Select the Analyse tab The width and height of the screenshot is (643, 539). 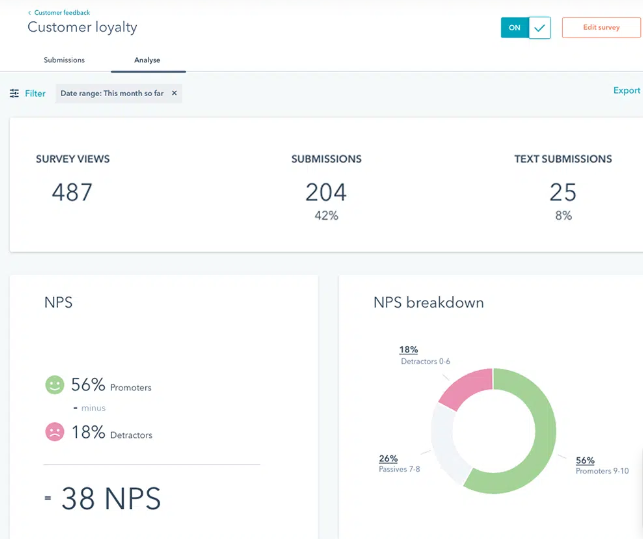pyautogui.click(x=147, y=60)
